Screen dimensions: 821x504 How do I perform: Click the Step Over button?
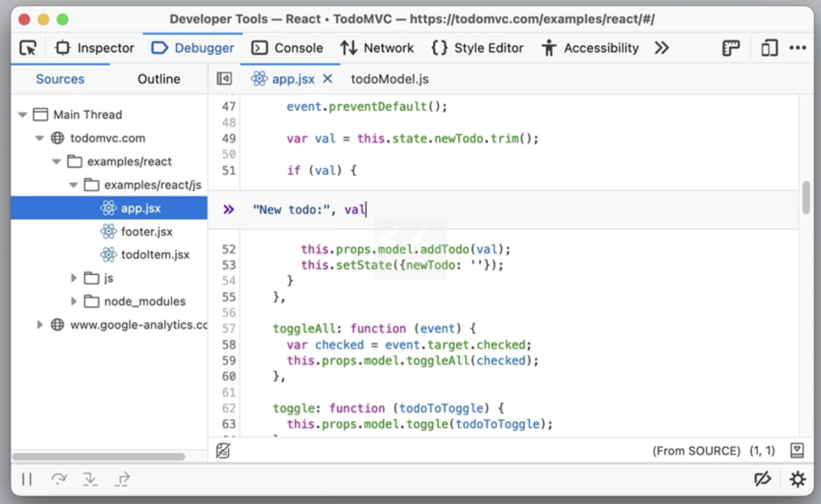(59, 479)
